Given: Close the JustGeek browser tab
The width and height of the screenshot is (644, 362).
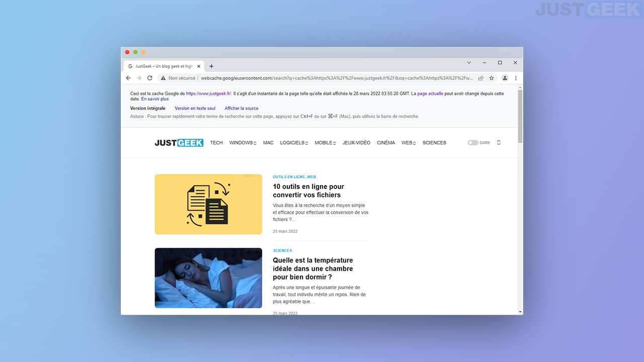Looking at the screenshot, I should click(199, 66).
